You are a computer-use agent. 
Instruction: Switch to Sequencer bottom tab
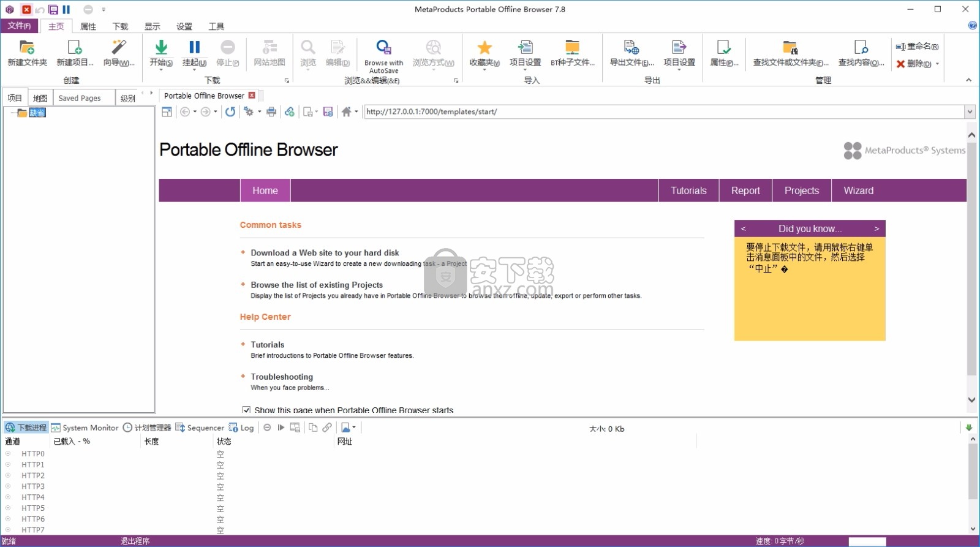coord(200,428)
